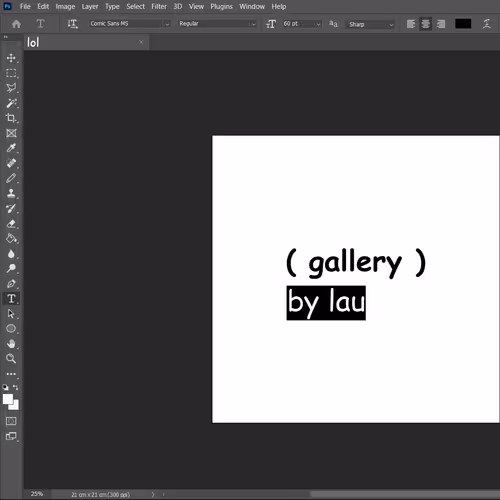
Task: Select the Zoom tool
Action: 11,359
